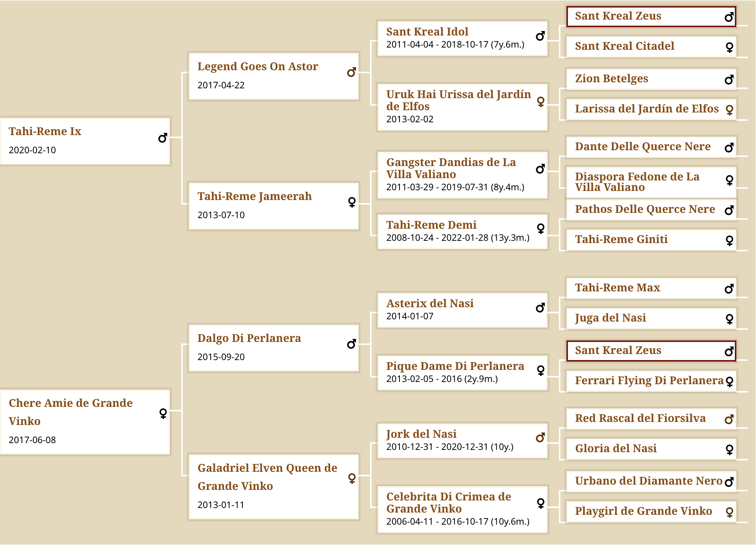756x545 pixels.
Task: Click the male icon on Legend Goes On Astor
Action: tap(351, 72)
